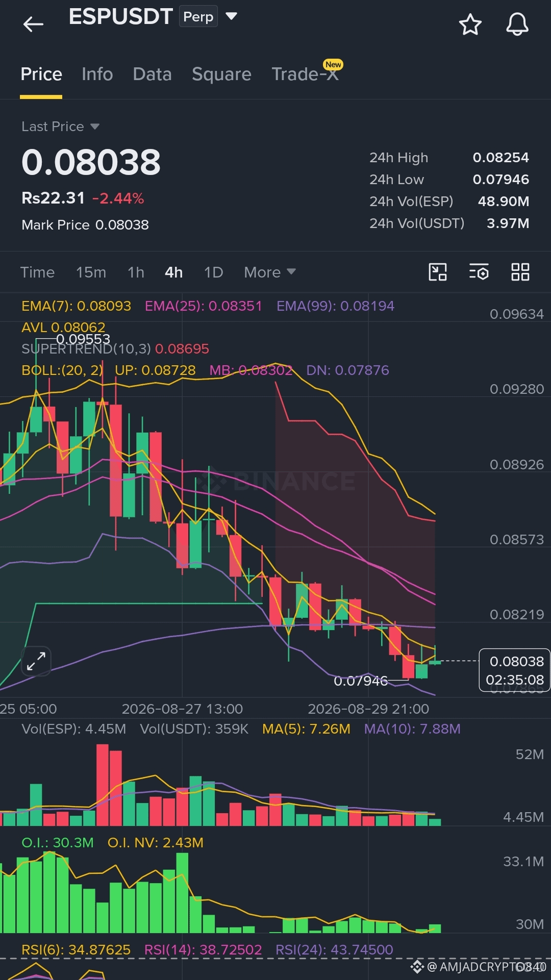Image resolution: width=551 pixels, height=980 pixels.
Task: Tap the current price tag 0.08038 on axis
Action: click(x=514, y=670)
